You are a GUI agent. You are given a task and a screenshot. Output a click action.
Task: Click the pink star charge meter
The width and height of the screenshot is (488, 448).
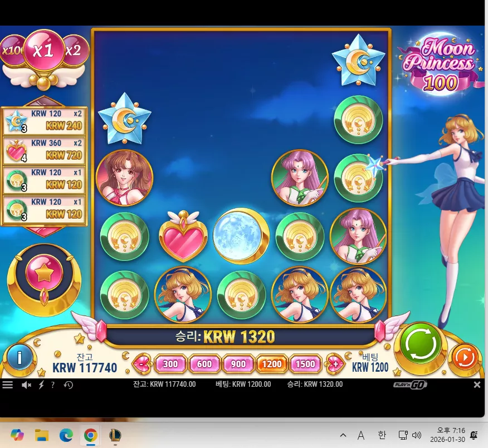click(44, 272)
